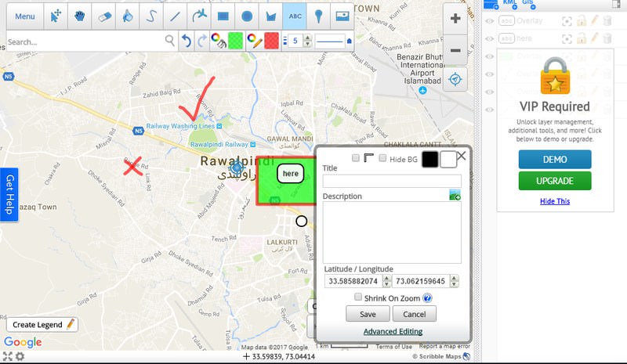Select the freehand scribble tool
627x364 pixels.
[x=151, y=16]
